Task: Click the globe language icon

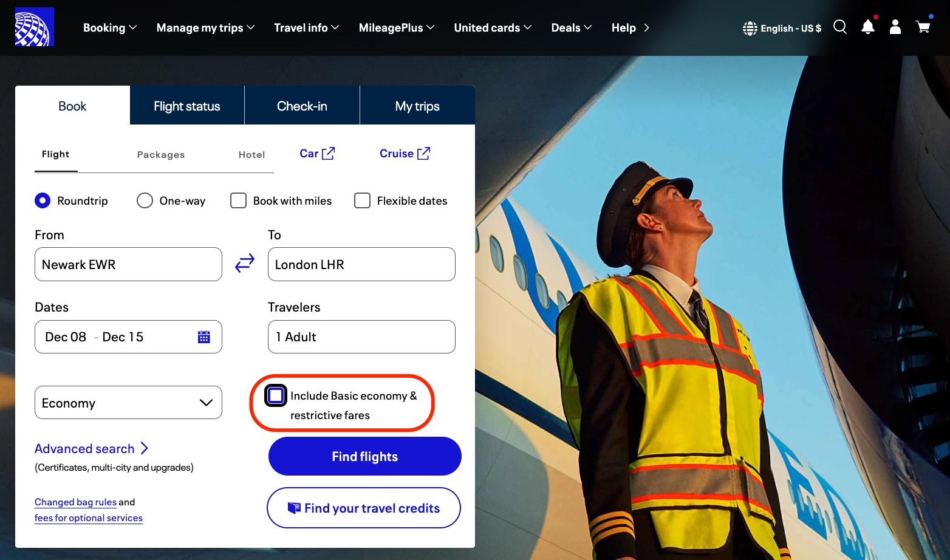Action: coord(750,29)
